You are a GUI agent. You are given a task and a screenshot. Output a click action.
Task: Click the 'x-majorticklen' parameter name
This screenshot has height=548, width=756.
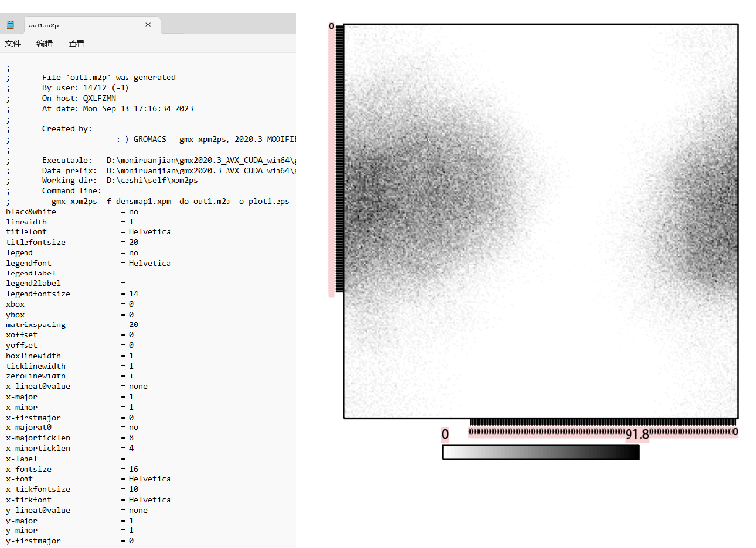point(37,438)
